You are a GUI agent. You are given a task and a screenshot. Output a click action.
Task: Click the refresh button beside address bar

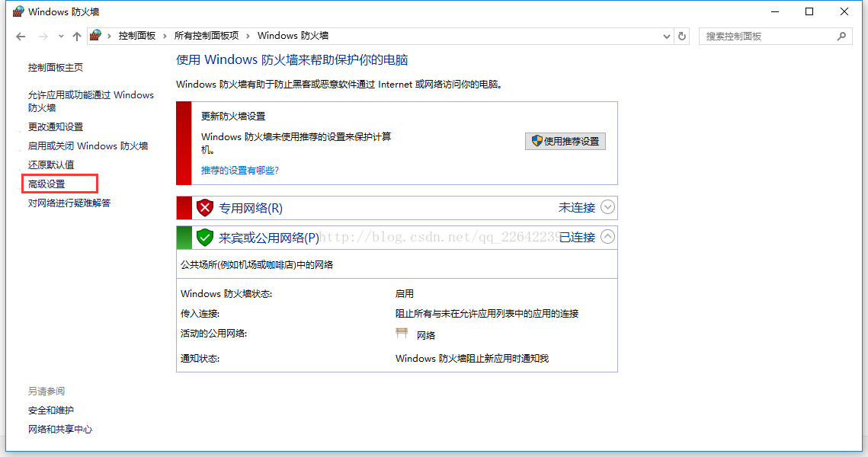click(x=682, y=36)
